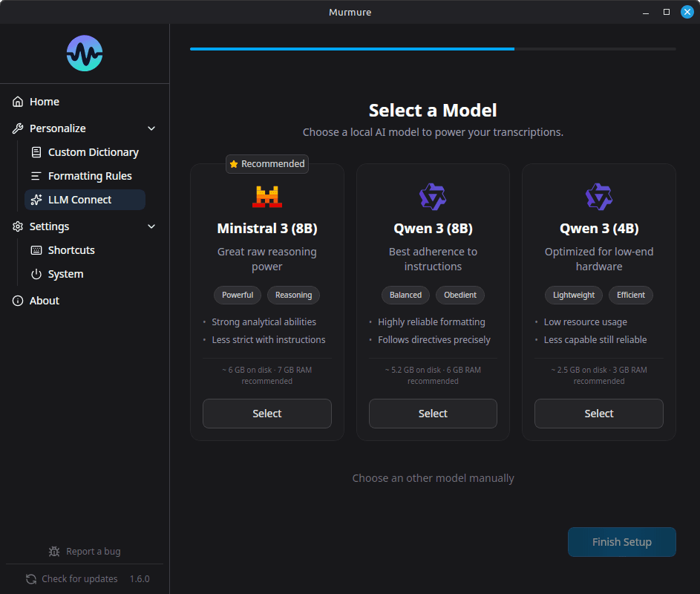Collapse the Personalize section chevron
Viewport: 700px width, 594px height.
point(151,128)
